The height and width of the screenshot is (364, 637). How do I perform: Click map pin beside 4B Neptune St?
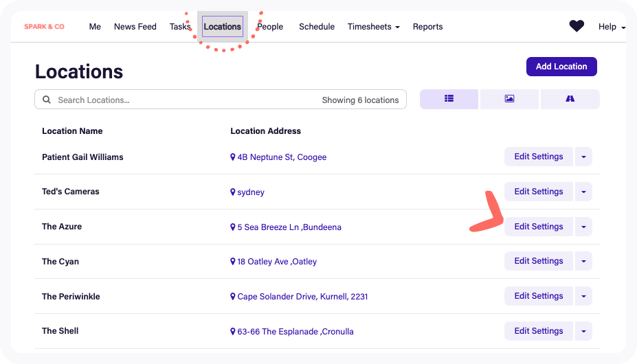click(233, 157)
